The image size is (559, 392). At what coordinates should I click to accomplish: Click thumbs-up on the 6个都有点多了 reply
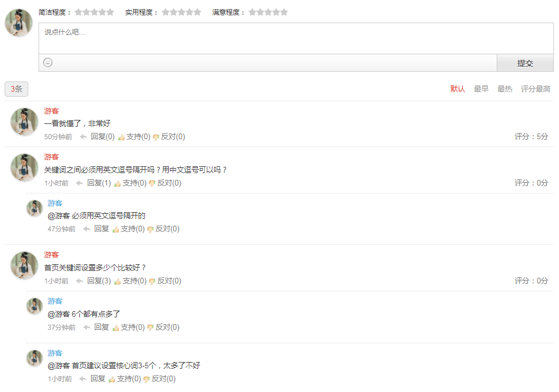(129, 327)
